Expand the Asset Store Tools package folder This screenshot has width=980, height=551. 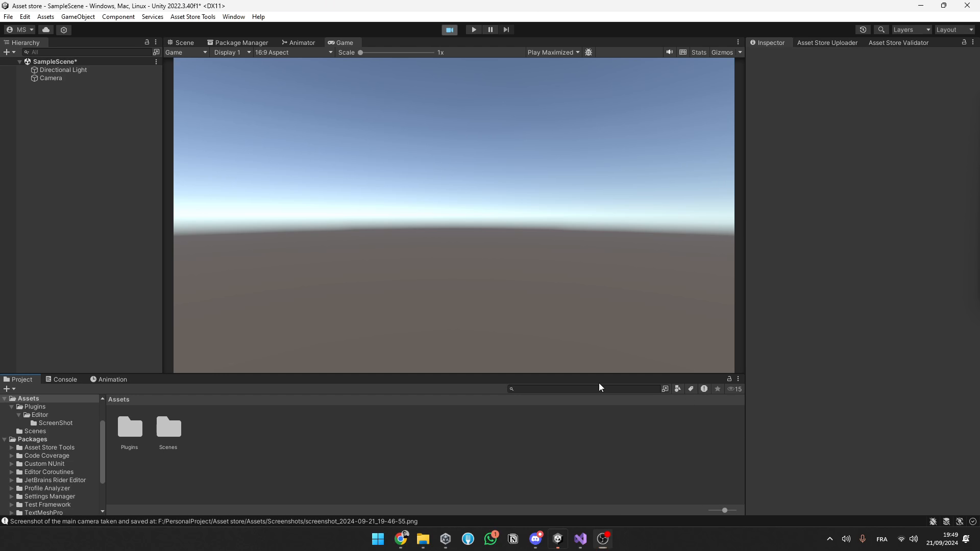12,447
